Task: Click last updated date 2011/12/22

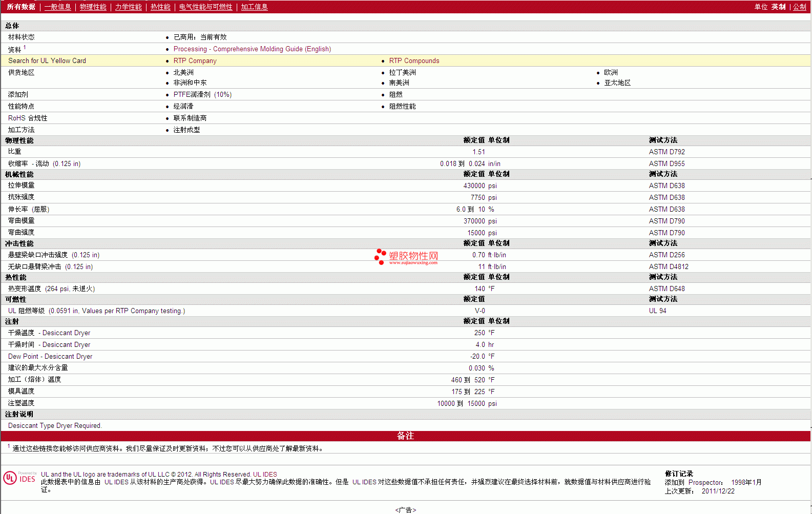Action: click(x=718, y=491)
